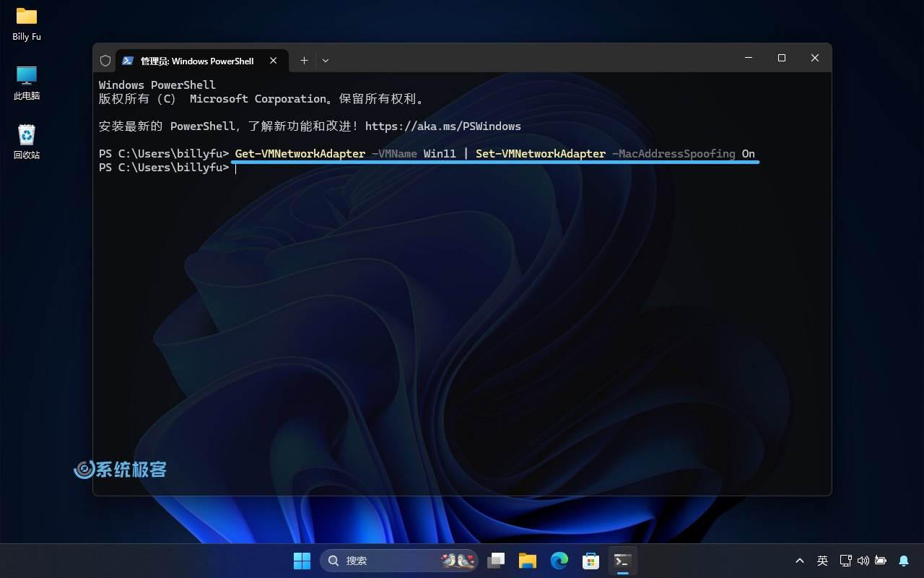This screenshot has height=578, width=924.
Task: Open the Windows Start menu
Action: (x=302, y=561)
